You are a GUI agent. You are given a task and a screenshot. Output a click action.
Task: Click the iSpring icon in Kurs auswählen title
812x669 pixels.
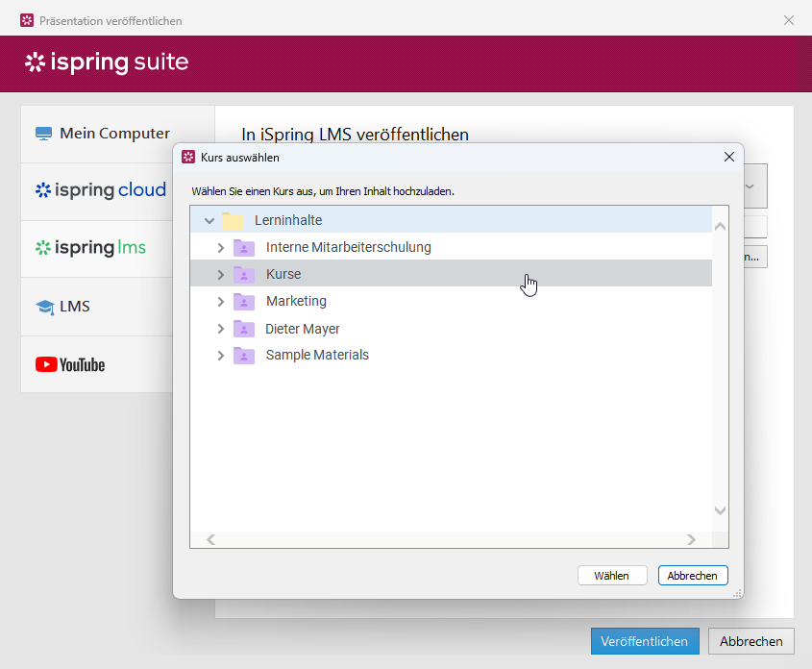(188, 157)
